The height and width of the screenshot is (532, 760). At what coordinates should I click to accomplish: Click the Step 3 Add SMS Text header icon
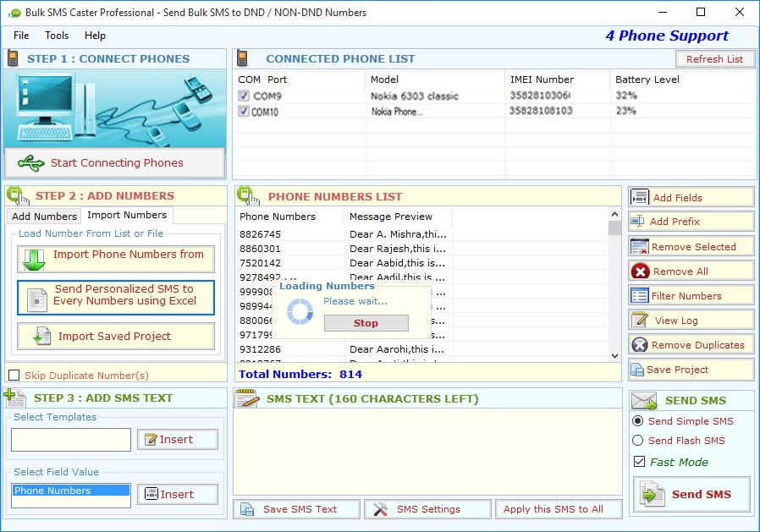tap(14, 398)
